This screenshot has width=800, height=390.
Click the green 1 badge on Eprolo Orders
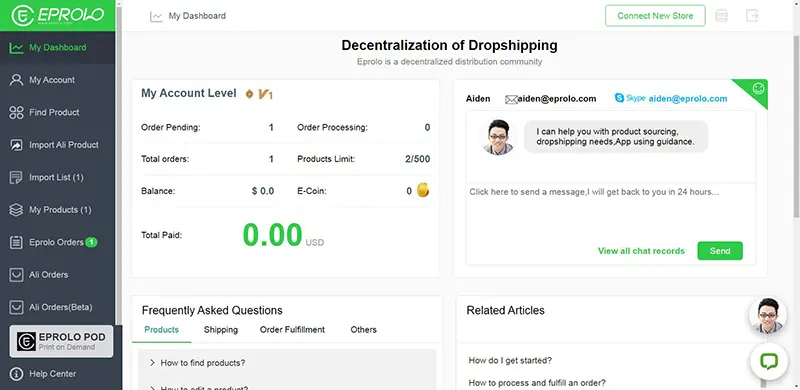(x=91, y=242)
